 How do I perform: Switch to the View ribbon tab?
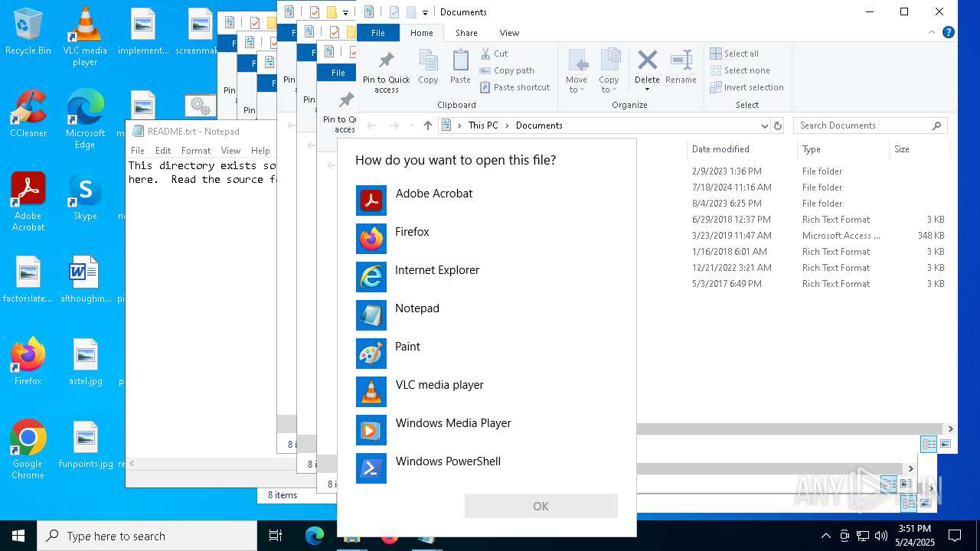(509, 33)
